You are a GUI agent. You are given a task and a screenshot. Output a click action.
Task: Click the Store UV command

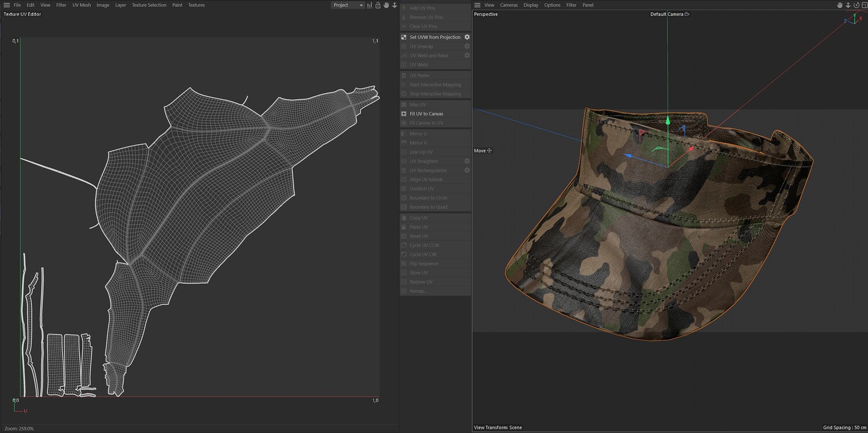tap(435, 273)
